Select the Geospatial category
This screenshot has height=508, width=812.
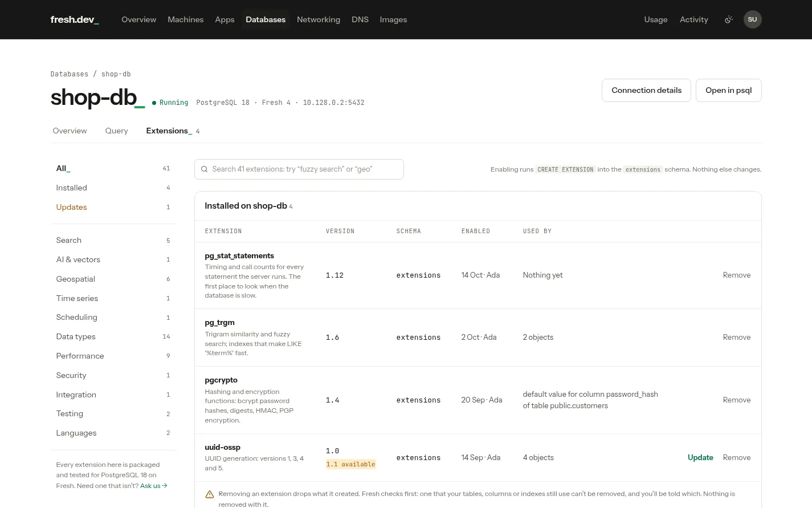pos(113,279)
